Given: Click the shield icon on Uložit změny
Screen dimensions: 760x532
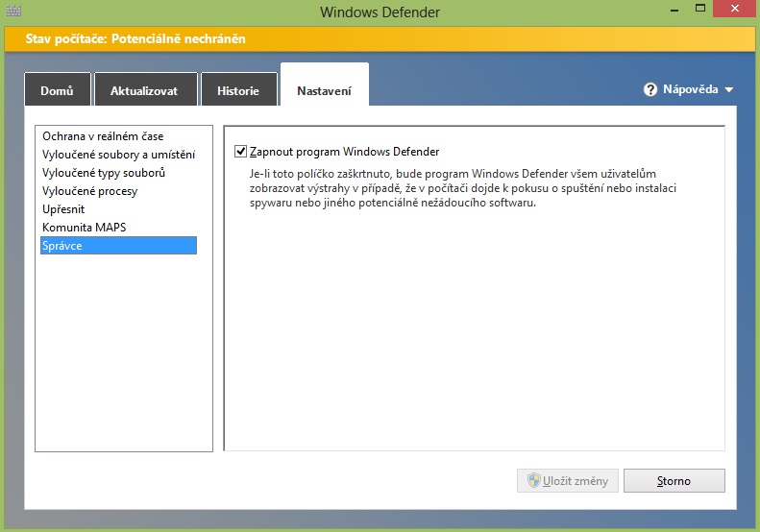Looking at the screenshot, I should (x=533, y=480).
